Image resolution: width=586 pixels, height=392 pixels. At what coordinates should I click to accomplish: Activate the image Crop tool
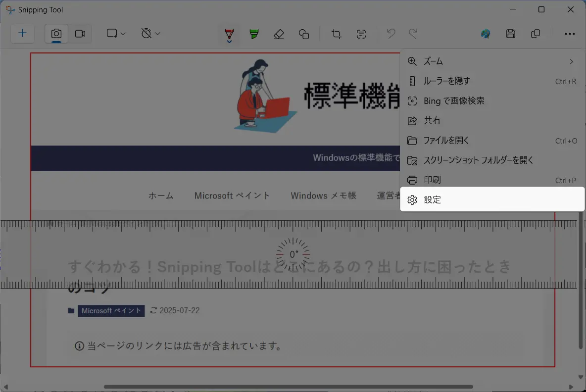[336, 34]
